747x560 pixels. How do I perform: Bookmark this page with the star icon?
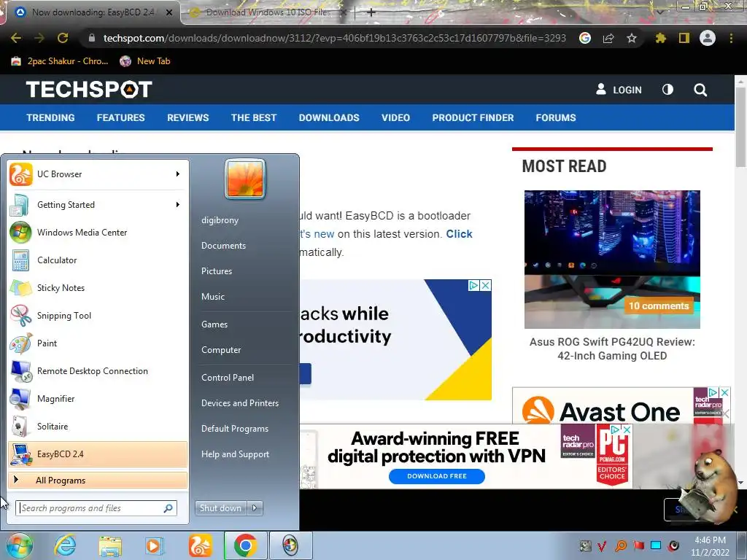[631, 38]
